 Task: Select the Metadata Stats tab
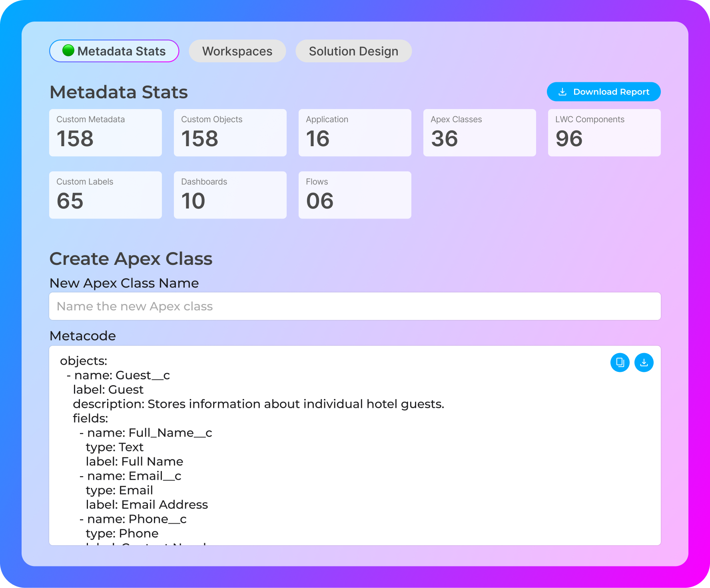(114, 51)
